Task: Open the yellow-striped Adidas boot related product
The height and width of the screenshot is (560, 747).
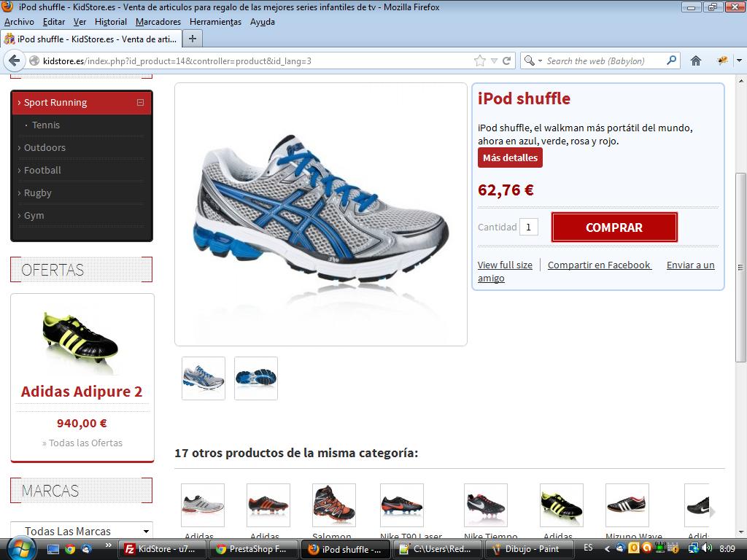Action: (x=562, y=505)
